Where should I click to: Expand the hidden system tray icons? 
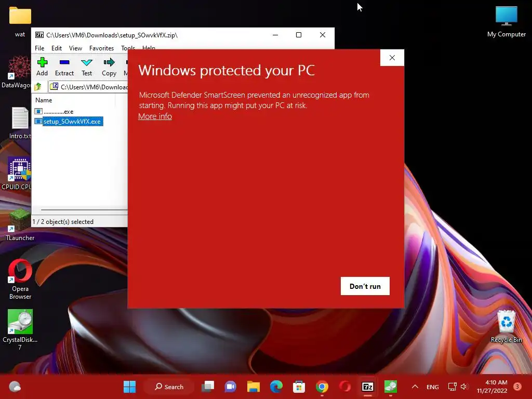[x=415, y=387]
